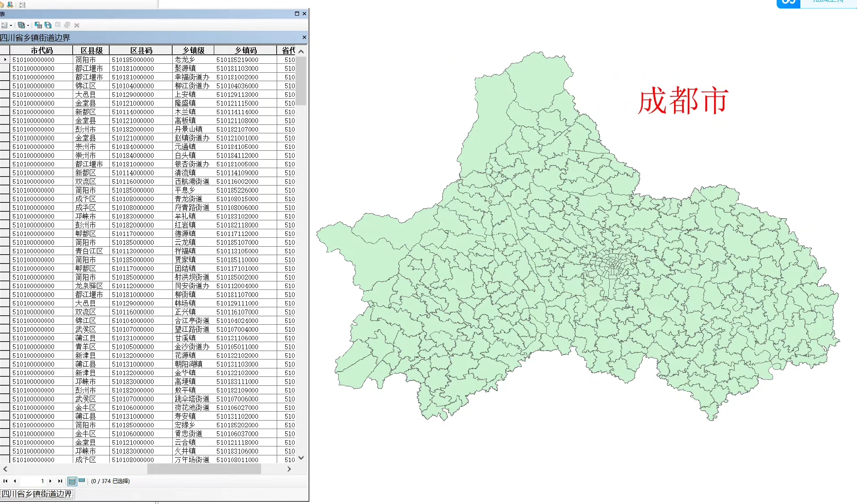Screen dimensions: 857x504
Task: Open the Table Options dropdown menu
Action: point(6,25)
